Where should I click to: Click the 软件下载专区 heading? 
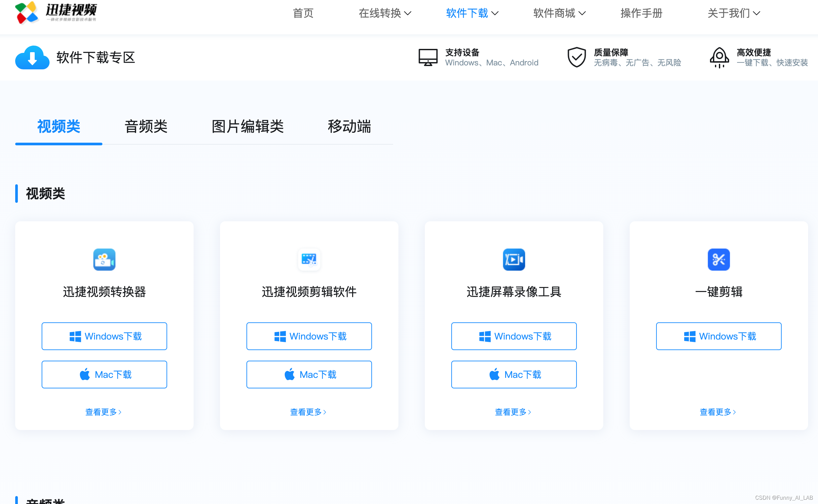point(96,58)
